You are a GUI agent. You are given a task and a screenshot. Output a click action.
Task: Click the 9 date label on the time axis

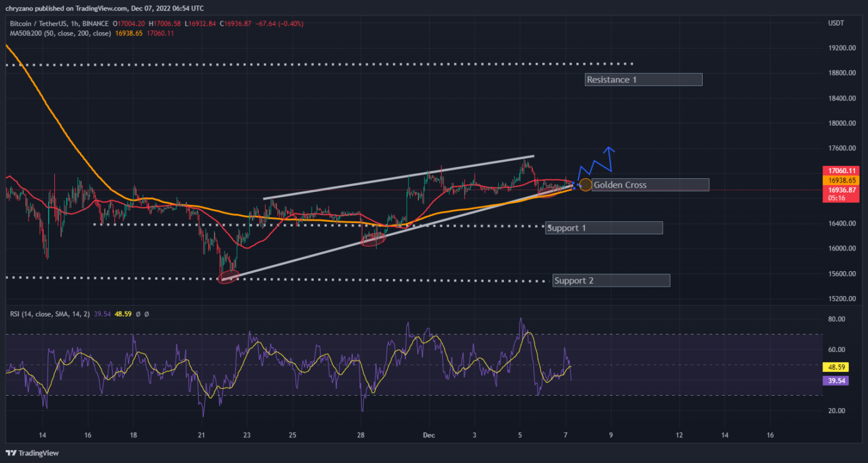pyautogui.click(x=611, y=435)
